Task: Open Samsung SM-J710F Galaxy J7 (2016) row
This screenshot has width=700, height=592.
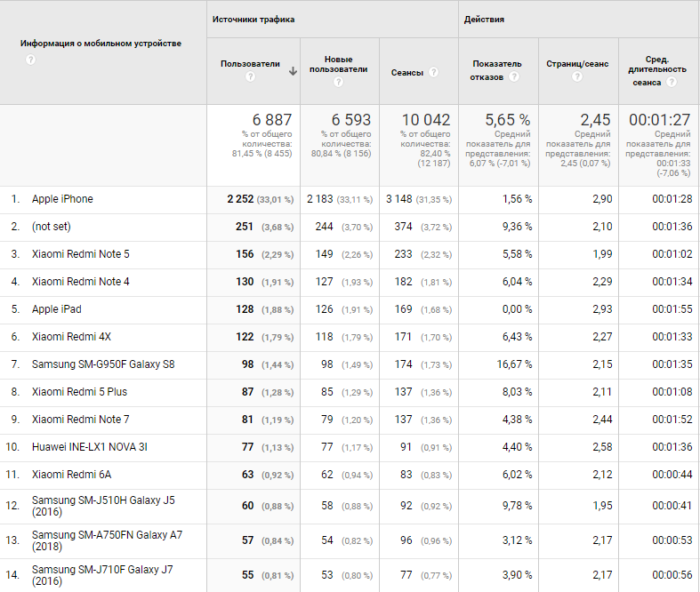Action: pos(102,575)
